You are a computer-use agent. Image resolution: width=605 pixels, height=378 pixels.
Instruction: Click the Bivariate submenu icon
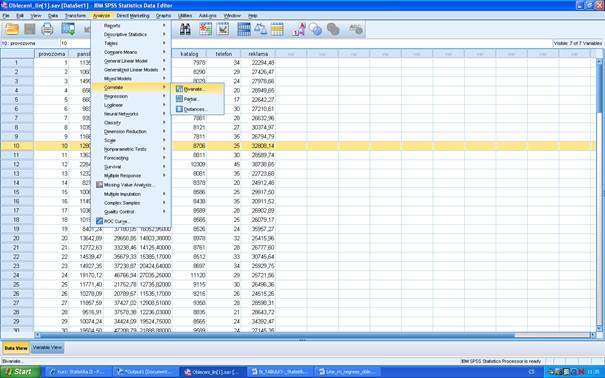[x=179, y=89]
